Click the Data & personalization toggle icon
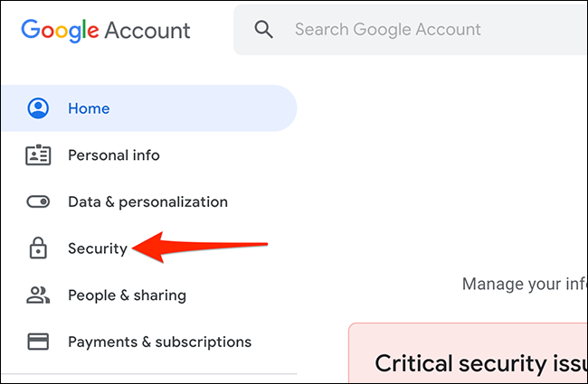 pos(38,202)
